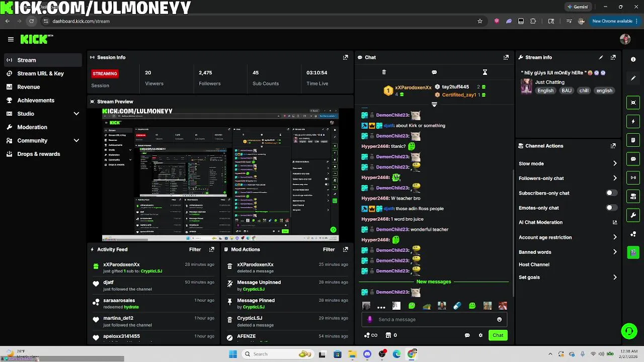Image resolution: width=644 pixels, height=362 pixels.
Task: Open Discord from the taskbar
Action: [x=367, y=354]
